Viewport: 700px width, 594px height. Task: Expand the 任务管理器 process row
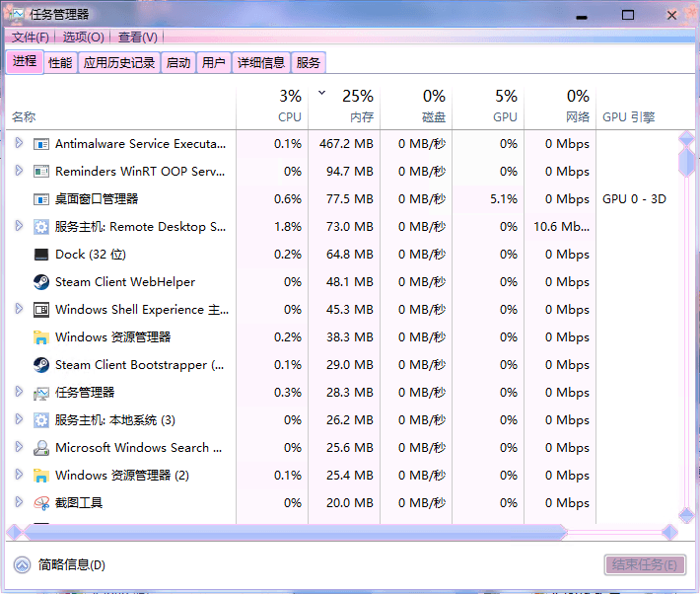(x=19, y=392)
